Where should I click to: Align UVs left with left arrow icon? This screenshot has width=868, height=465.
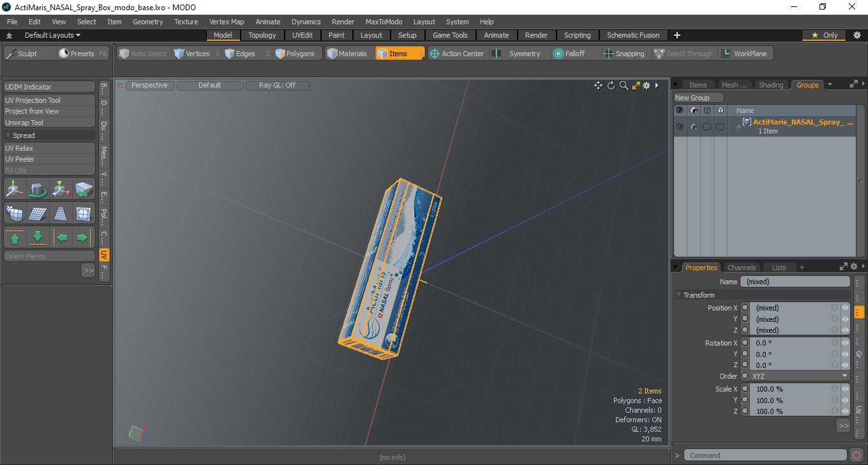pos(61,238)
